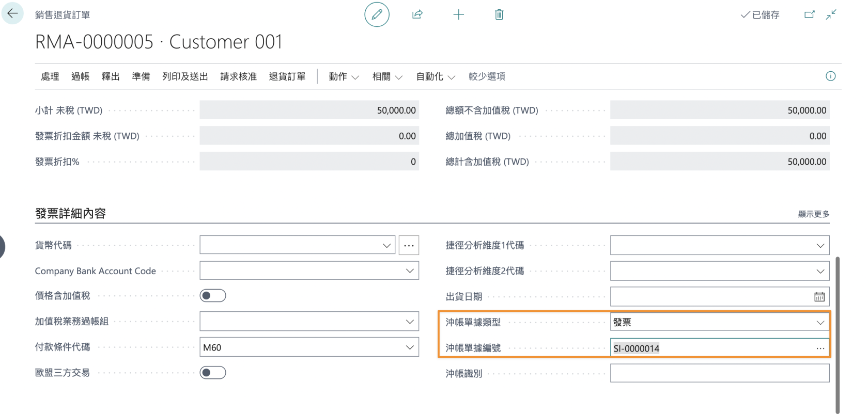Toggle the 價格含加值稅 switch
The image size is (868, 414).
[213, 296]
